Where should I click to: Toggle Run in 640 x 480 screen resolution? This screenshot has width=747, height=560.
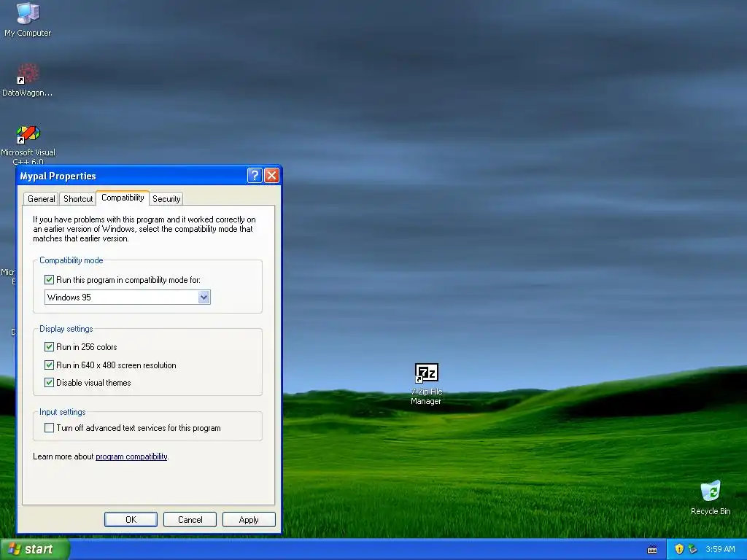49,365
